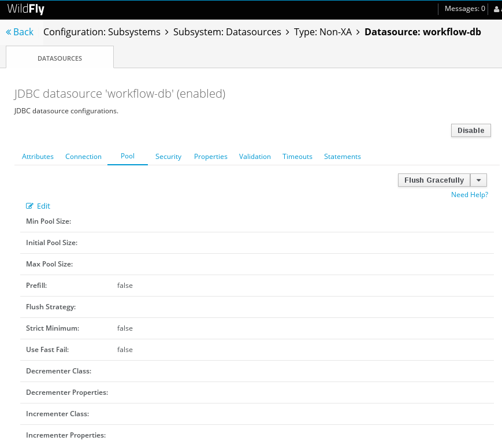
Task: Click the Disable button
Action: [x=470, y=130]
